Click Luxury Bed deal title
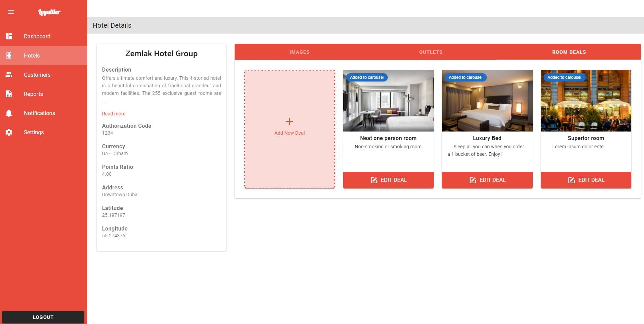Screen dimensions: 644x324 487,138
